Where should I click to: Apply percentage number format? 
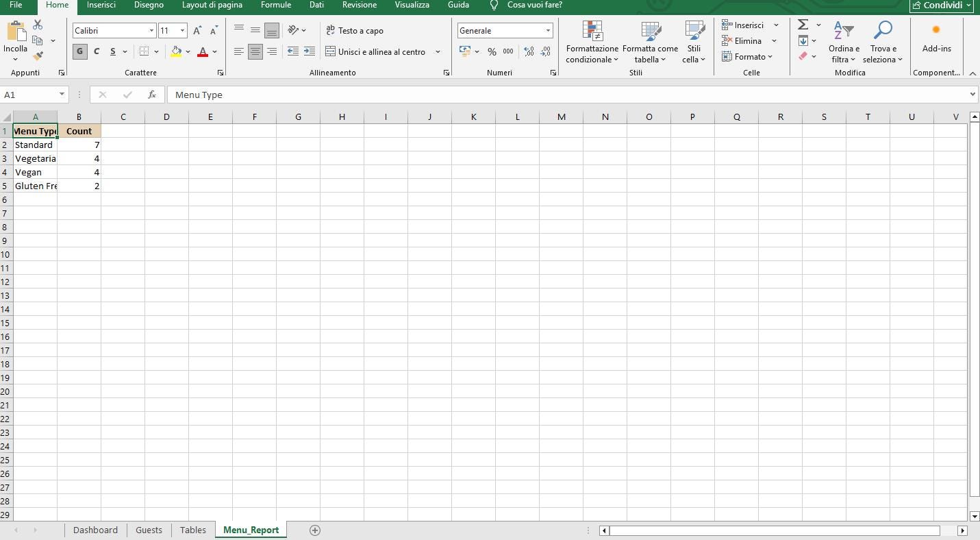pos(492,51)
